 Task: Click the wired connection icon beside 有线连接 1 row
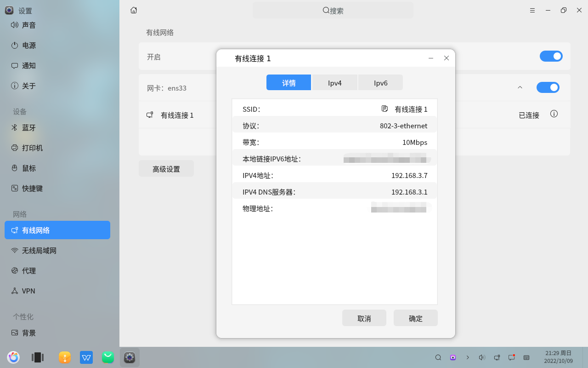pyautogui.click(x=150, y=115)
